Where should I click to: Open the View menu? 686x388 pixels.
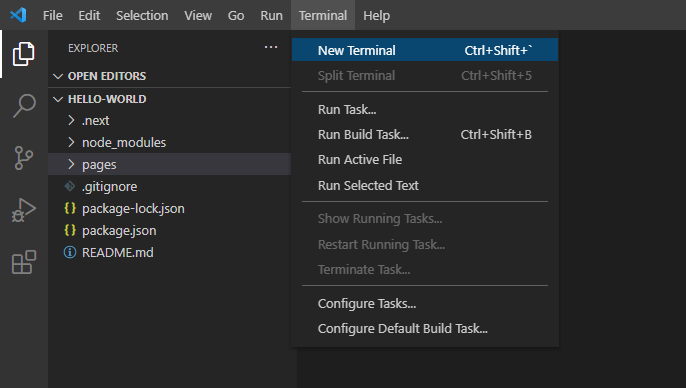[x=198, y=15]
